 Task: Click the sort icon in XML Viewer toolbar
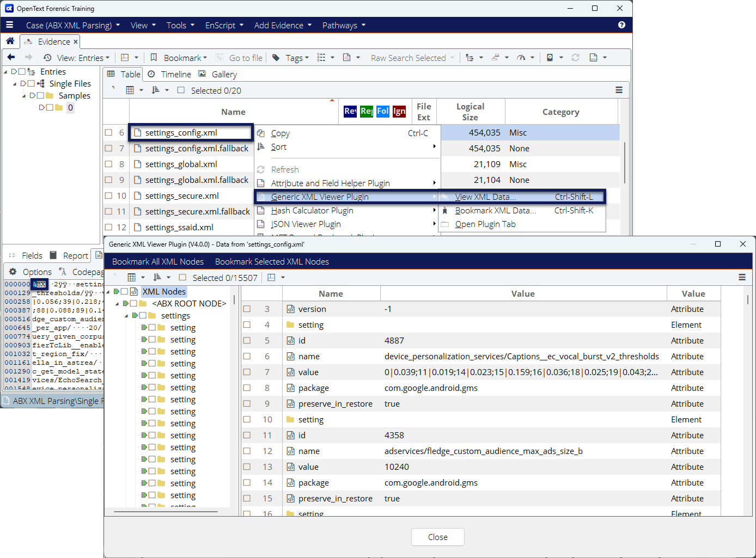pyautogui.click(x=157, y=278)
